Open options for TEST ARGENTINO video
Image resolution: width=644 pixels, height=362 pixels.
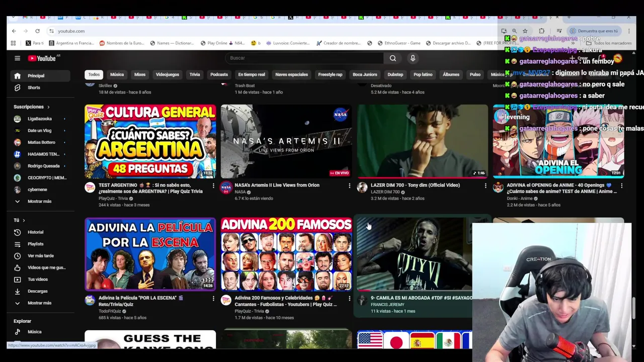(x=213, y=186)
